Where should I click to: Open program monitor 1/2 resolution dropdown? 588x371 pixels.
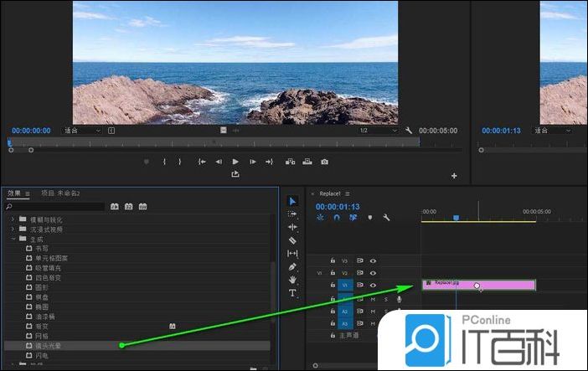pos(377,131)
